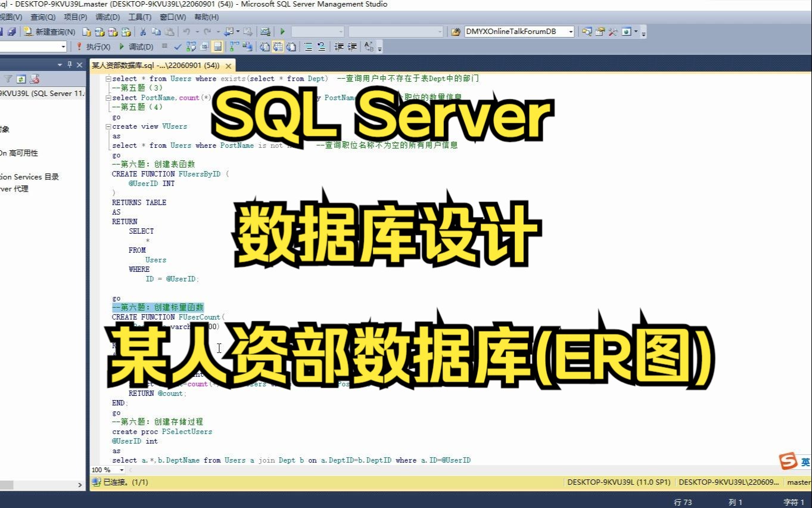Image resolution: width=812 pixels, height=508 pixels.
Task: Click the 调试(D) debug button
Action: coord(136,47)
